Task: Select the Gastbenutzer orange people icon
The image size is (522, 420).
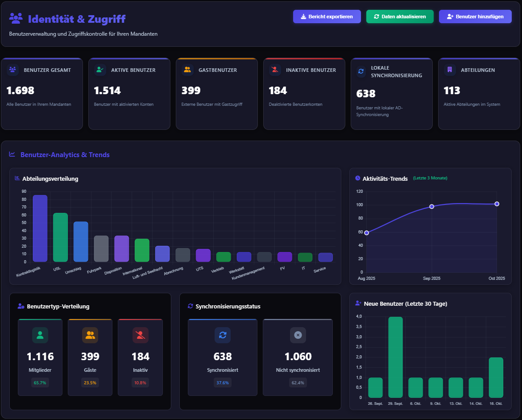Action: click(x=187, y=70)
